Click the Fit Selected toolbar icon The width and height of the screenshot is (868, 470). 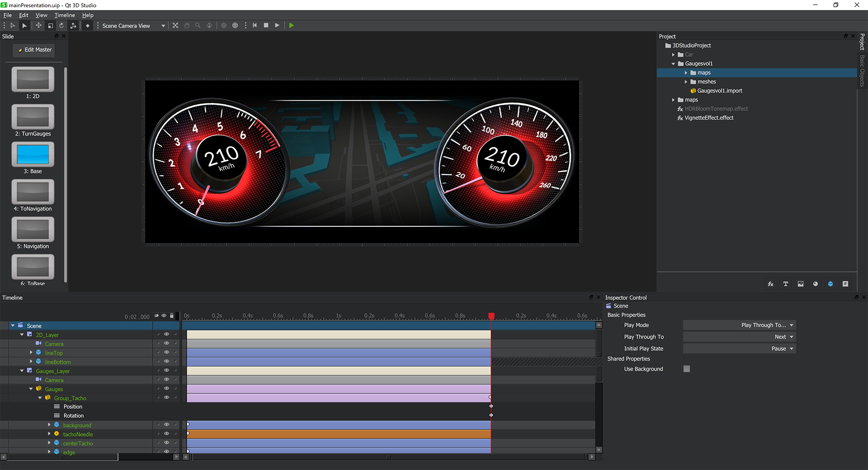176,25
